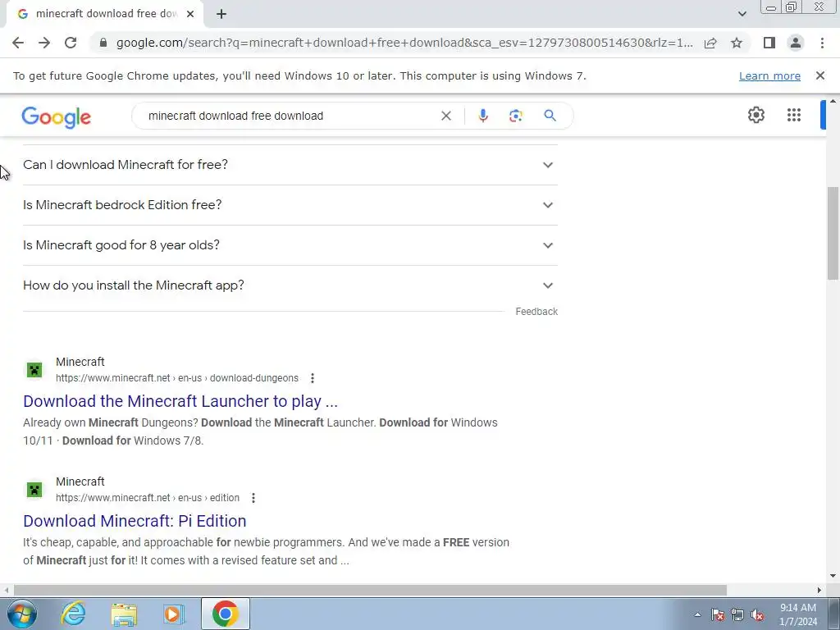The width and height of the screenshot is (840, 630).
Task: Go back to the previous page
Action: [18, 43]
